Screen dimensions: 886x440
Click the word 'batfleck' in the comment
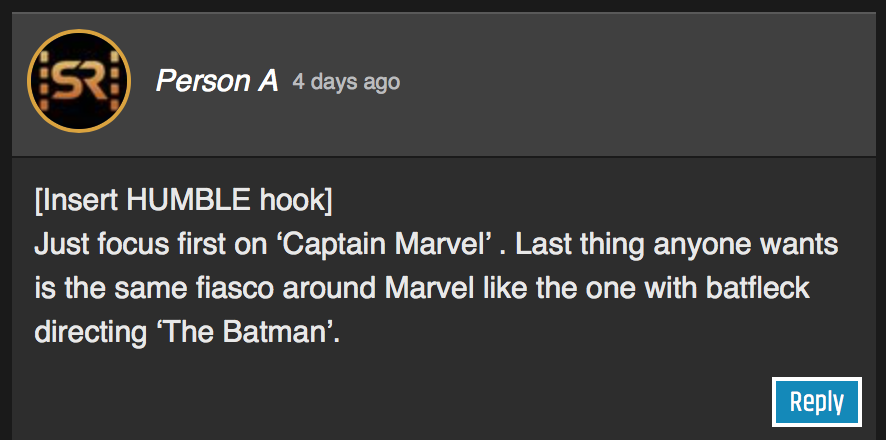750,288
